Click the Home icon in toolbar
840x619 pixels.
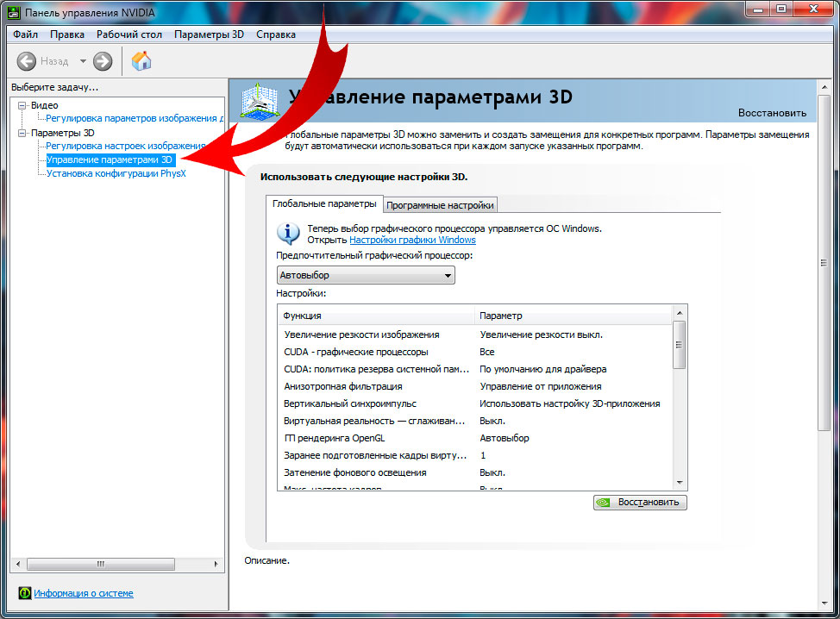coord(141,61)
